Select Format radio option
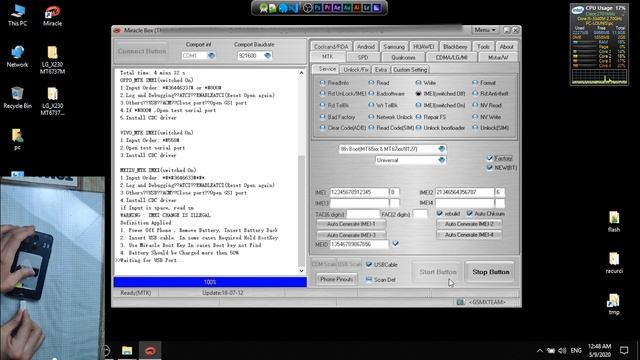This screenshot has width=640, height=360. (x=475, y=82)
